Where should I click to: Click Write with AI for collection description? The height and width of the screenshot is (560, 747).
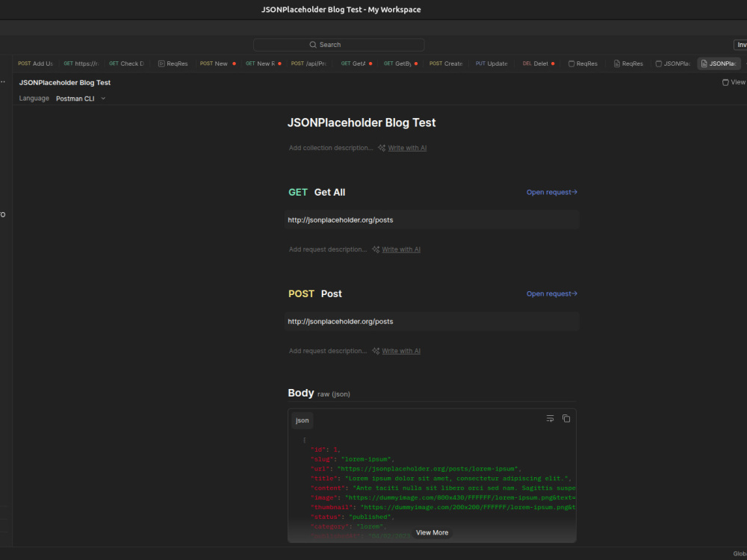(x=407, y=148)
